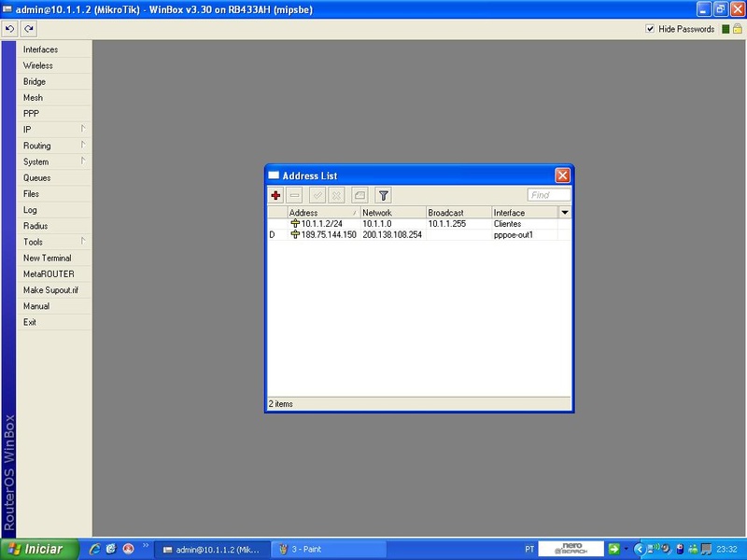Close the Address List window
Screen dimensions: 747x560
pos(562,175)
